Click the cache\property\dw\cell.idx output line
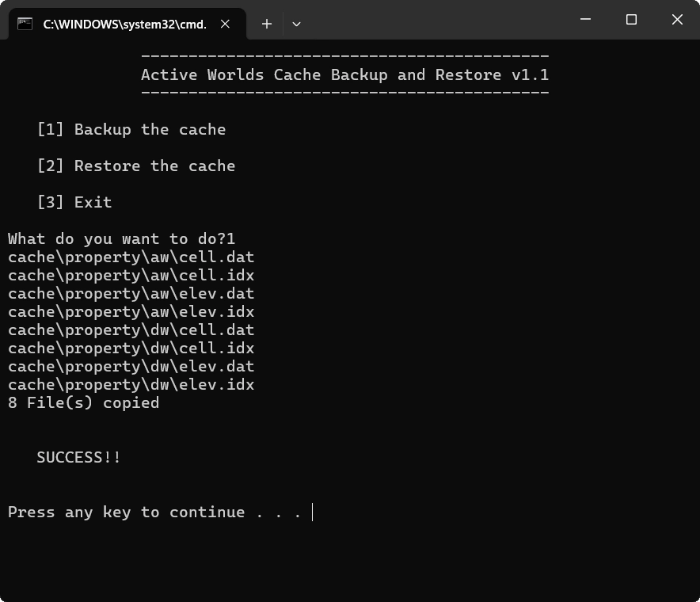 [131, 348]
